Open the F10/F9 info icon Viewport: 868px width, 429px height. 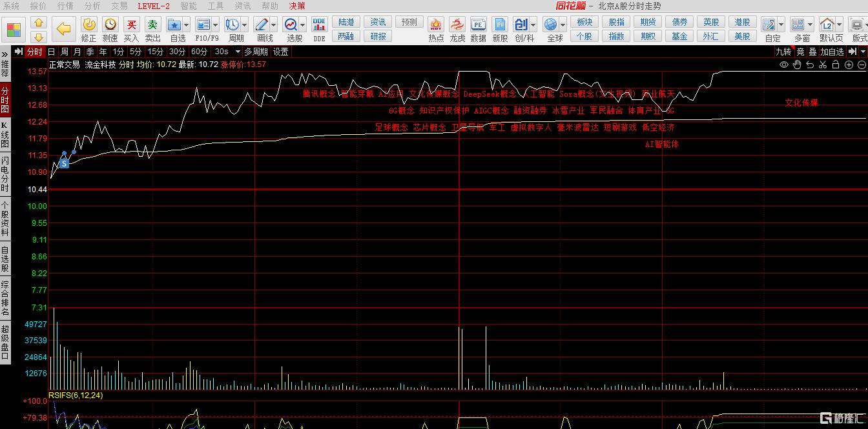[203, 25]
